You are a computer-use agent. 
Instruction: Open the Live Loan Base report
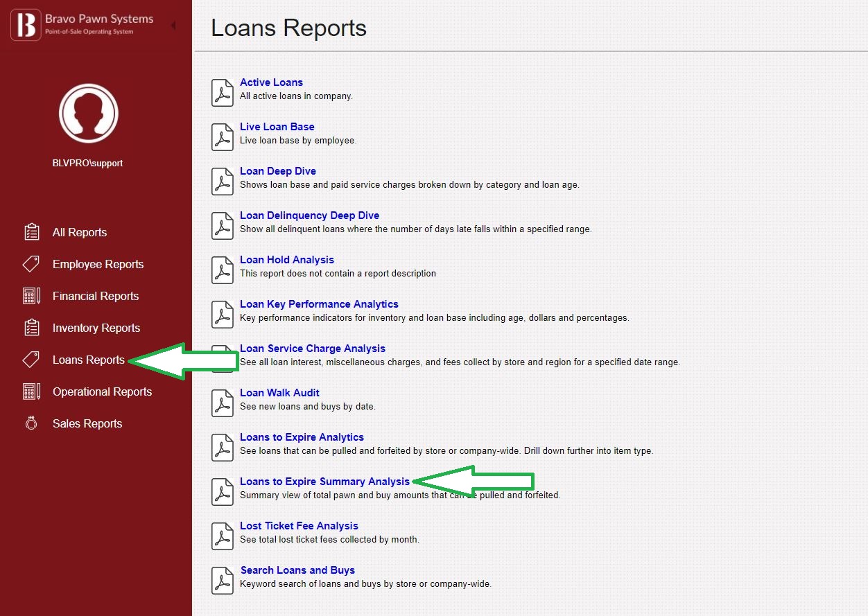(277, 127)
